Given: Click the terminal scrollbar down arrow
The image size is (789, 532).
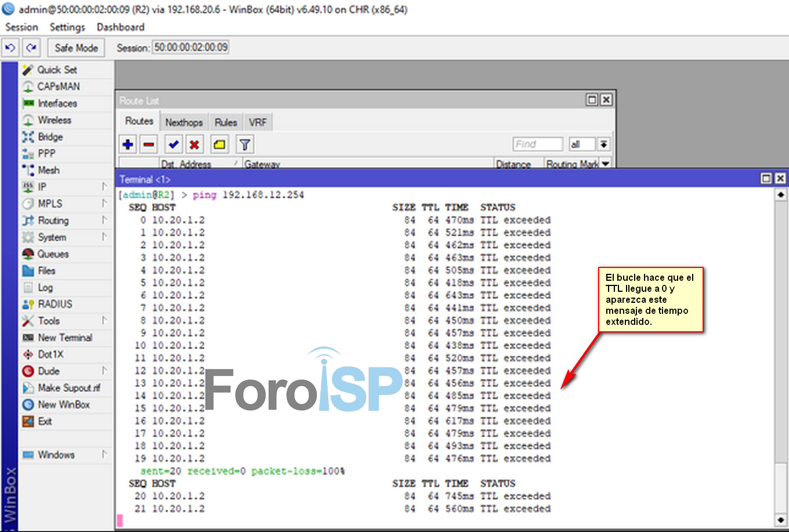Looking at the screenshot, I should coord(781,520).
